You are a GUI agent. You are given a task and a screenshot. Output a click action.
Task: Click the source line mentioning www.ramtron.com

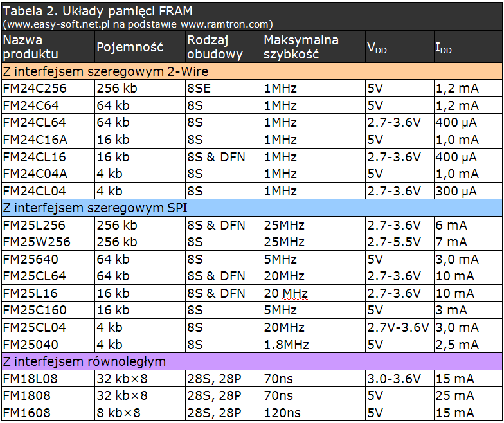point(138,24)
